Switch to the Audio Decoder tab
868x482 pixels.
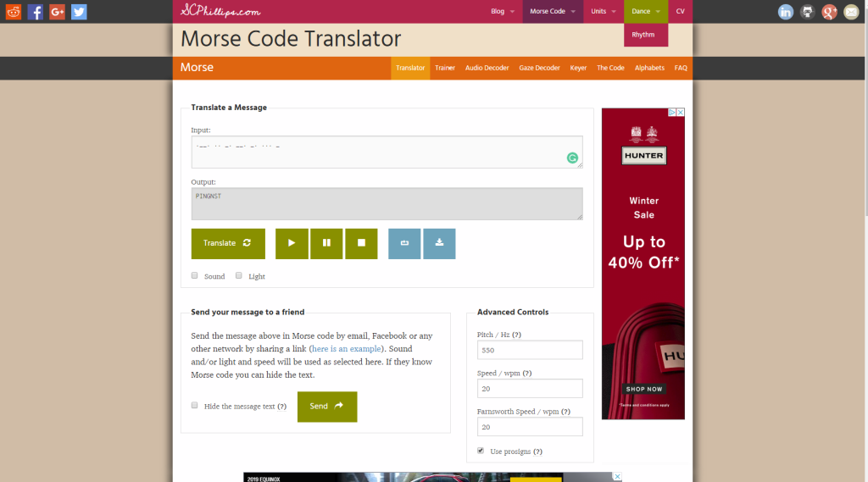pyautogui.click(x=487, y=68)
